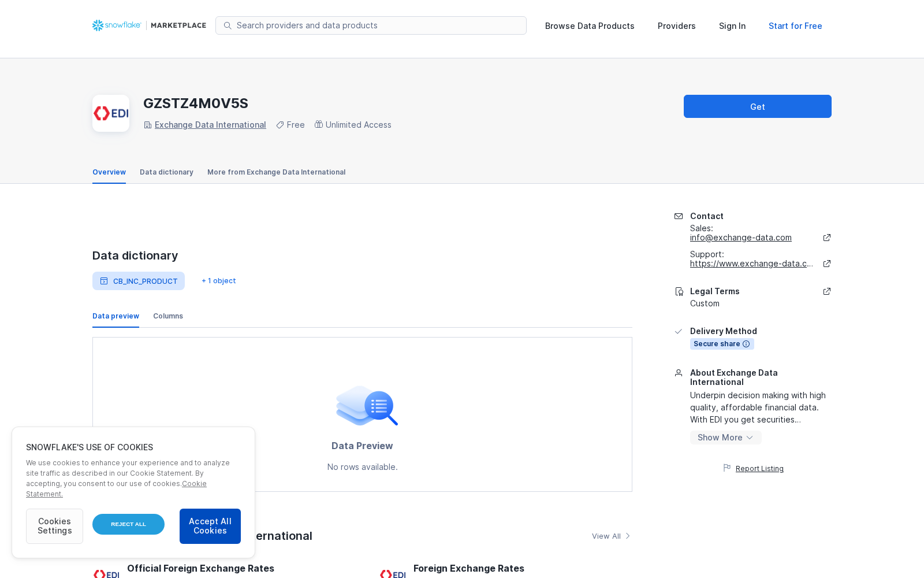Screen dimensions: 924x578
Task: Click the building icon beside Exchange Data International
Action: pos(148,125)
